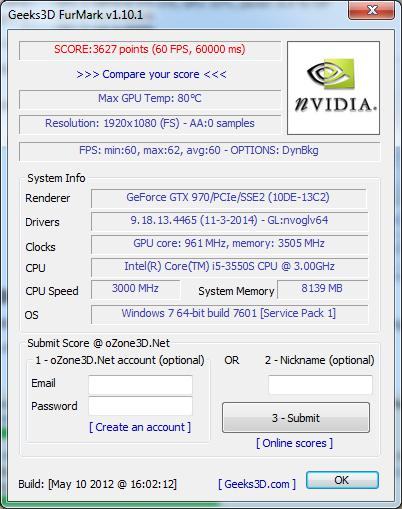Click the Email label
Screen dimensions: 402x509
coord(43,383)
